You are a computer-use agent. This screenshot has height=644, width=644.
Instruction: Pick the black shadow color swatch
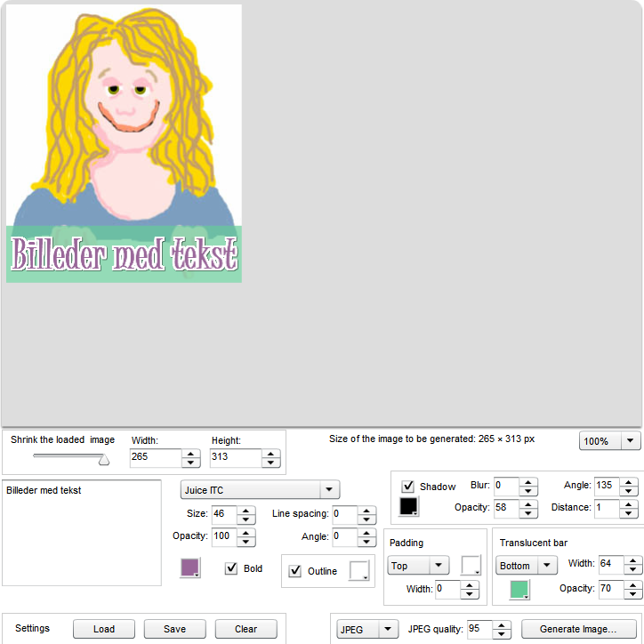click(408, 506)
